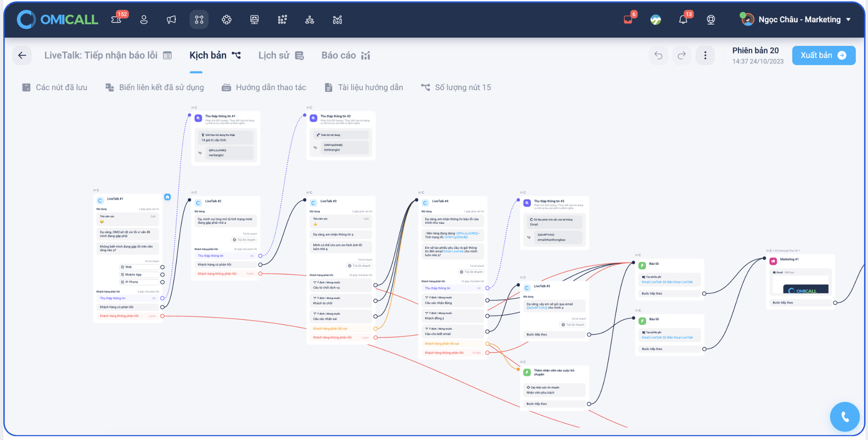Open Các nút đã lưu saved nodes
Screen dimensions: 868x440
pyautogui.click(x=54, y=87)
